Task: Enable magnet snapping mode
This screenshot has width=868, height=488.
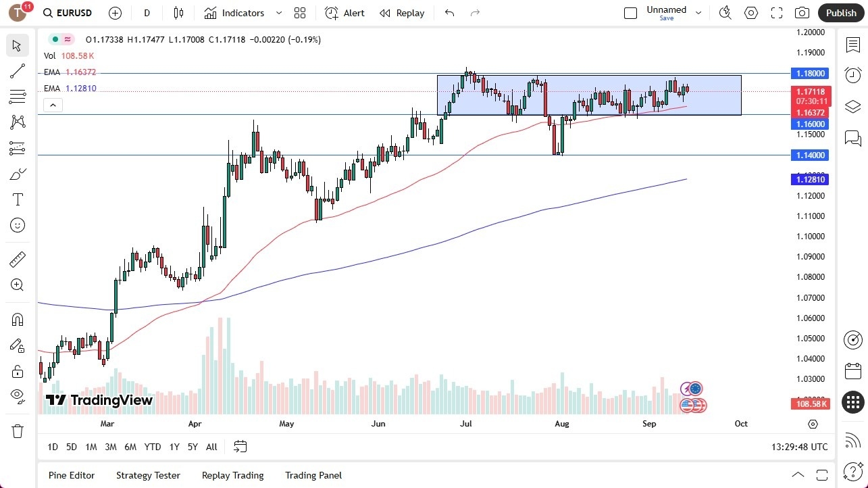Action: click(x=18, y=319)
